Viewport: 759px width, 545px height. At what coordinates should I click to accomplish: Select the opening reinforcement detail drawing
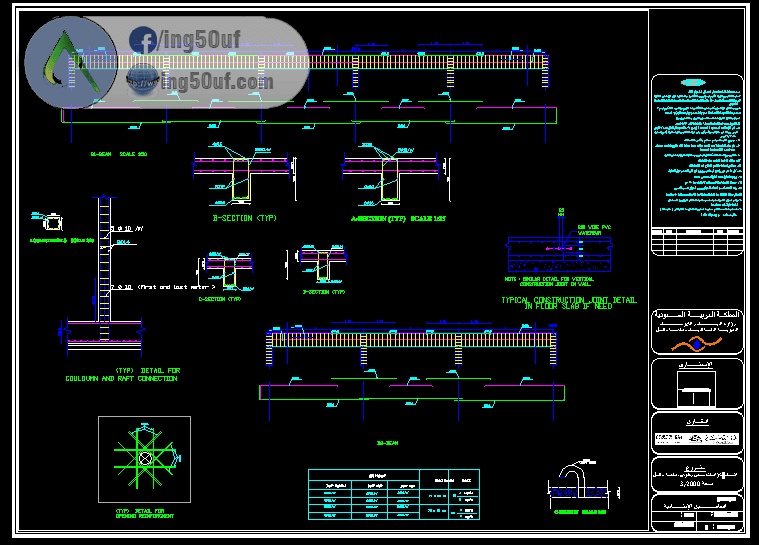145,459
